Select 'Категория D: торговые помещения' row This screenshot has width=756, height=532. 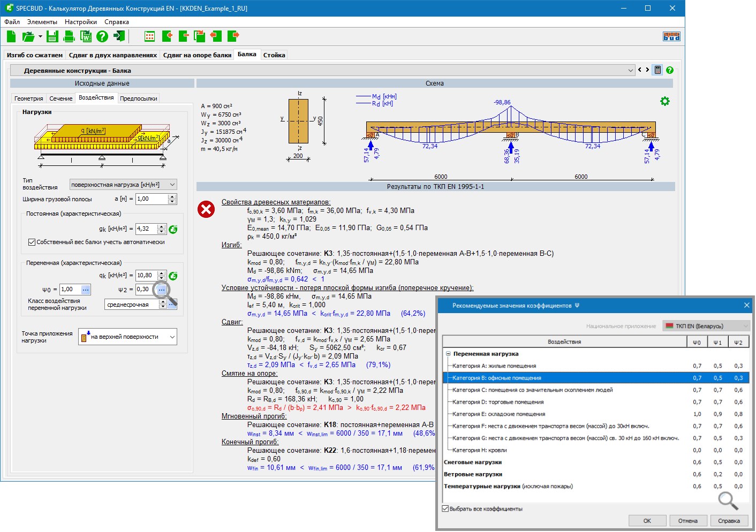pos(498,402)
